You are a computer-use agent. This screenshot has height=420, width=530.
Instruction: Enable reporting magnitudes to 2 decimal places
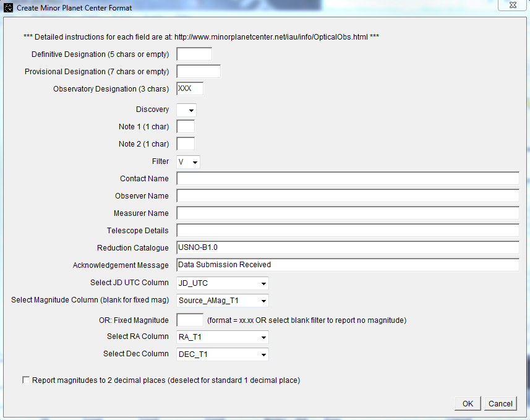(x=26, y=380)
